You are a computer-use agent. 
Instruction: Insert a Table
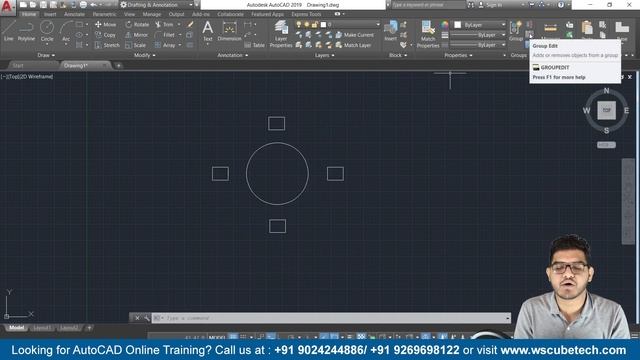tap(254, 45)
